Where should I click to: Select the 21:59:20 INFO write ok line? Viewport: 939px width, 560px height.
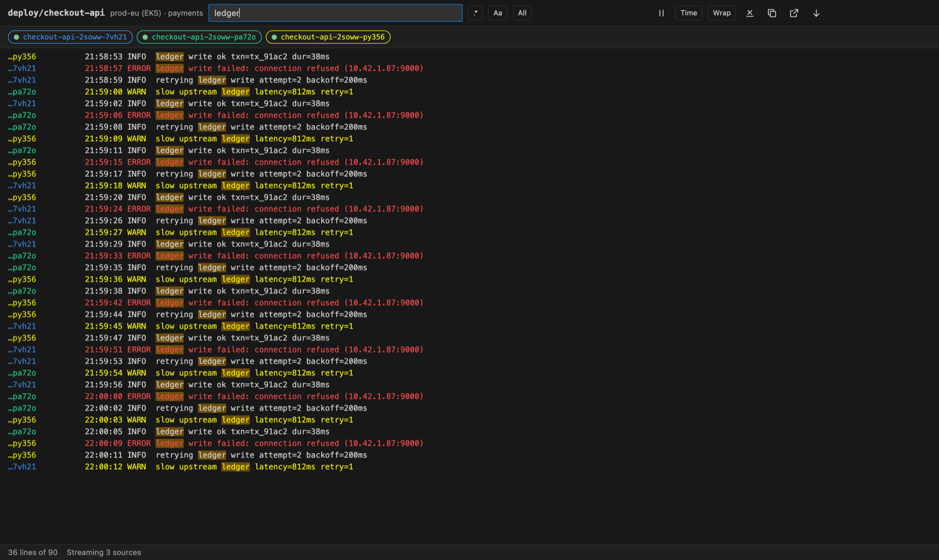click(469, 198)
